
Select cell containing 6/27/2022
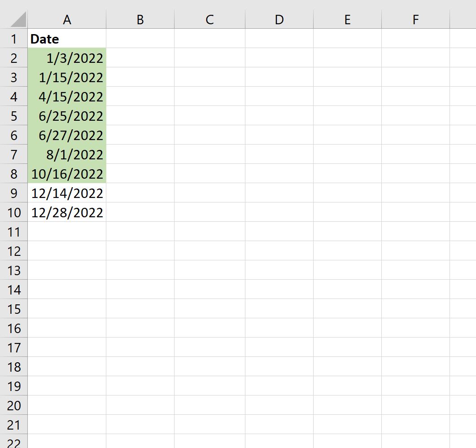67,135
